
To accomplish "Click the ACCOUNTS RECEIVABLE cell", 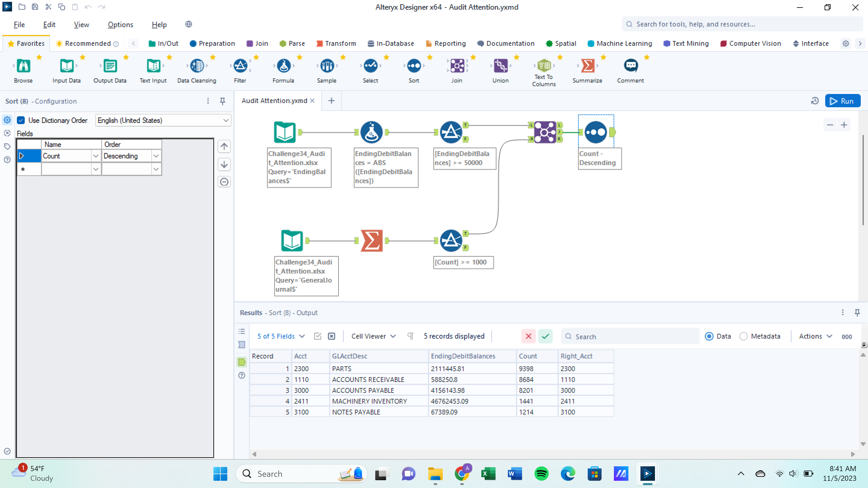I will coord(379,380).
